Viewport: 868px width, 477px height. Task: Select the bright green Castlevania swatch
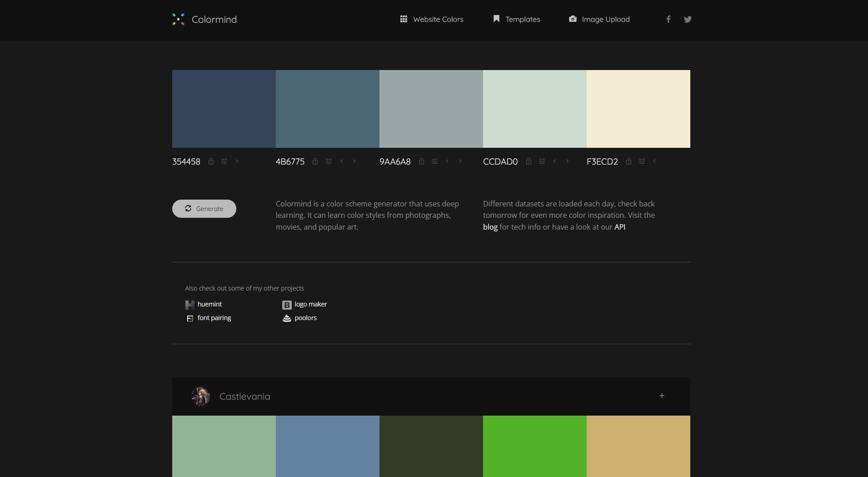coord(534,446)
